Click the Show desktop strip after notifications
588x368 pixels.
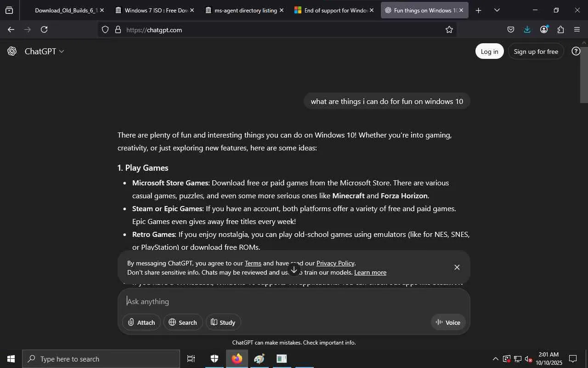click(x=587, y=359)
